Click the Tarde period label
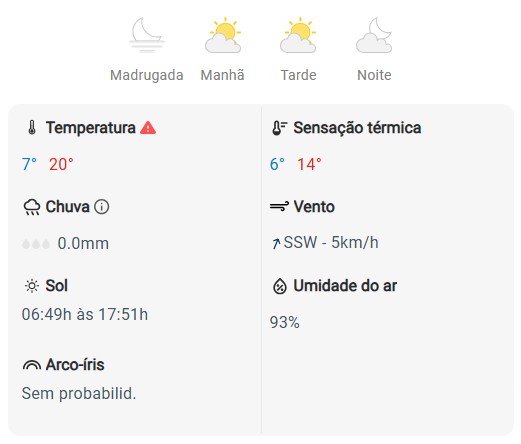This screenshot has width=521, height=444. point(298,75)
